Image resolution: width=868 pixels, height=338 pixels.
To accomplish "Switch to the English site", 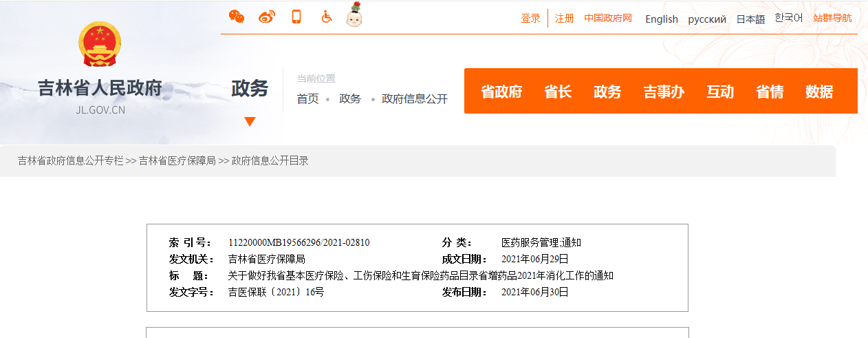I will pos(662,19).
